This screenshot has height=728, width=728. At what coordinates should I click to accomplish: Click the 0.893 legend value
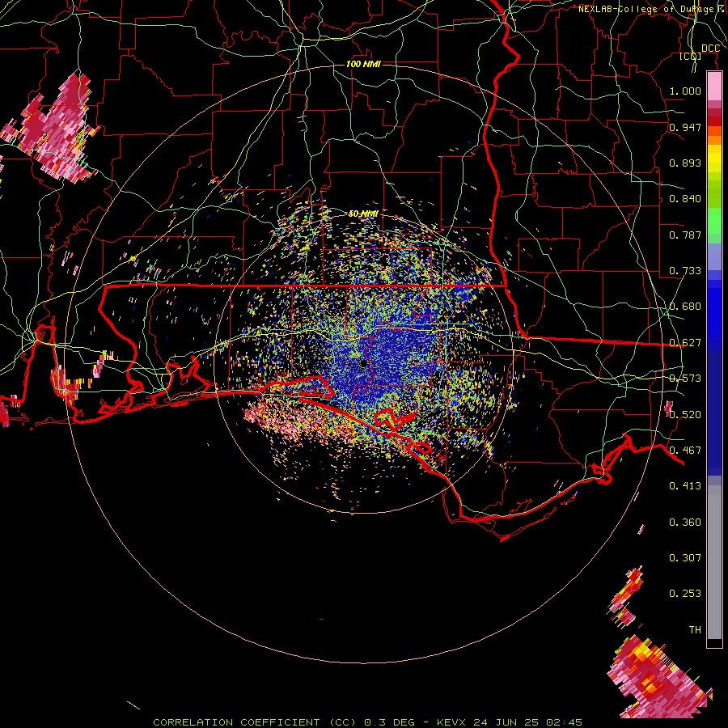[x=685, y=163]
